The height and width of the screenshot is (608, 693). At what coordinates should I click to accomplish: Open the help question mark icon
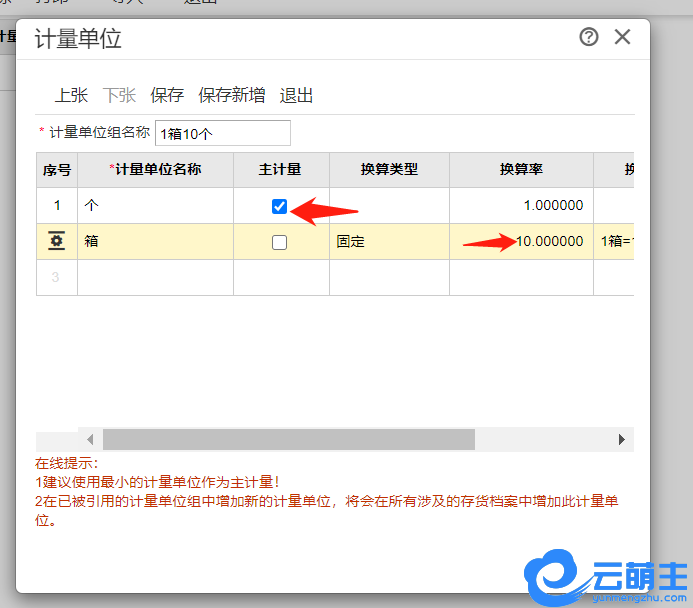589,37
